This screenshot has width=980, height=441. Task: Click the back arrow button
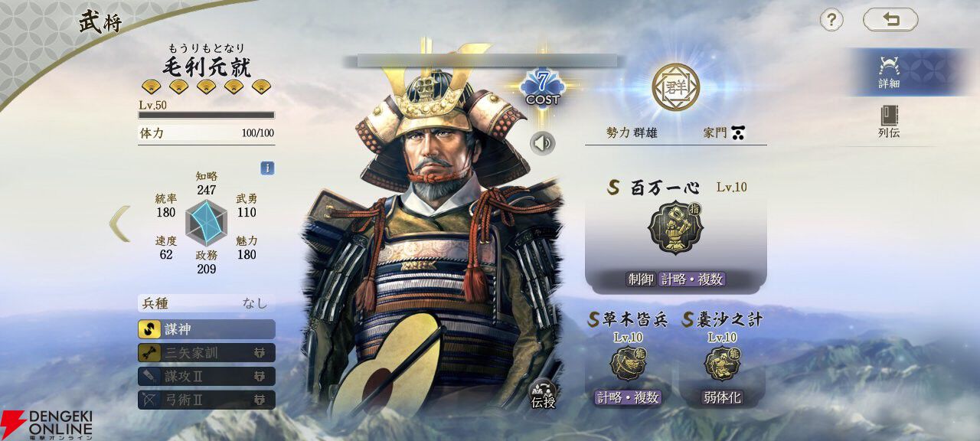pyautogui.click(x=890, y=19)
